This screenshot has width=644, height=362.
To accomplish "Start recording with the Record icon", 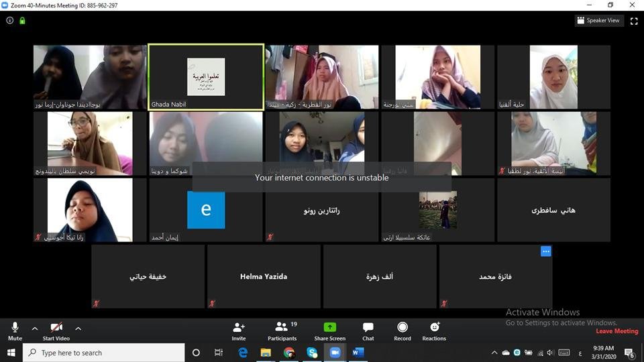I will point(402,328).
